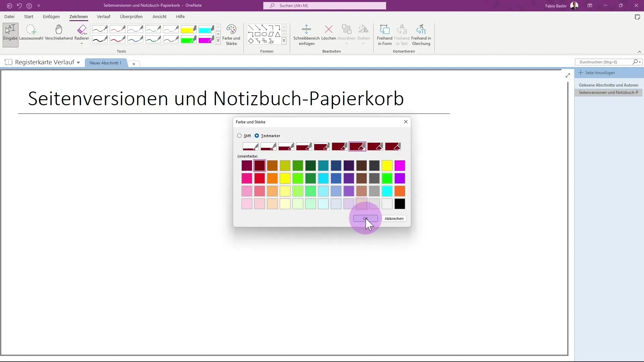Switch to the Start tab
The height and width of the screenshot is (362, 644).
[x=29, y=16]
